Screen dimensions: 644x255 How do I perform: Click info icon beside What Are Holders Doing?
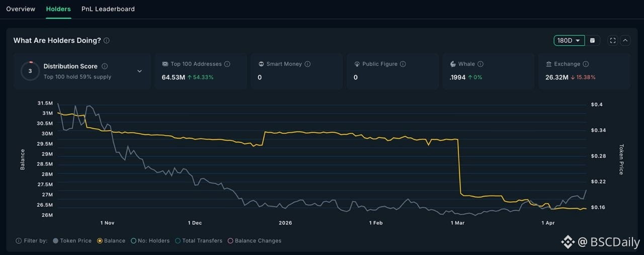click(x=107, y=41)
